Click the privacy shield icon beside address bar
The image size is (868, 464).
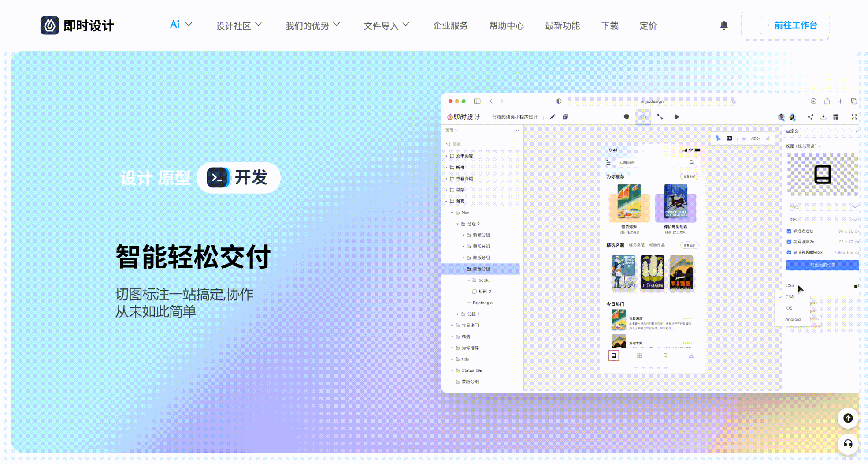(559, 101)
